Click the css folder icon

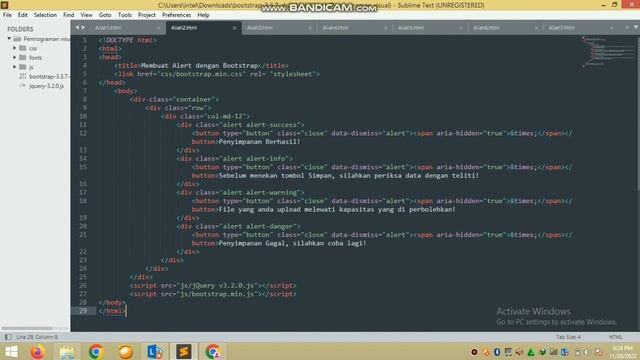23,48
